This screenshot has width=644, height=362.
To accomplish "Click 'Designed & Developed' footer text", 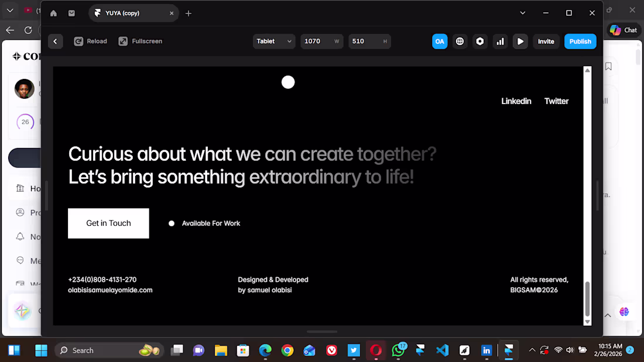I will (273, 280).
